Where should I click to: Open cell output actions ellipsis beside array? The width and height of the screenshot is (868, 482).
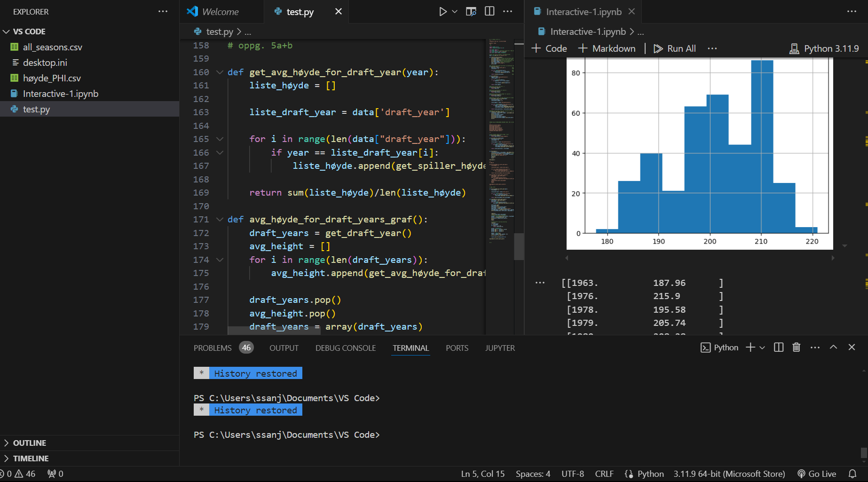click(540, 283)
